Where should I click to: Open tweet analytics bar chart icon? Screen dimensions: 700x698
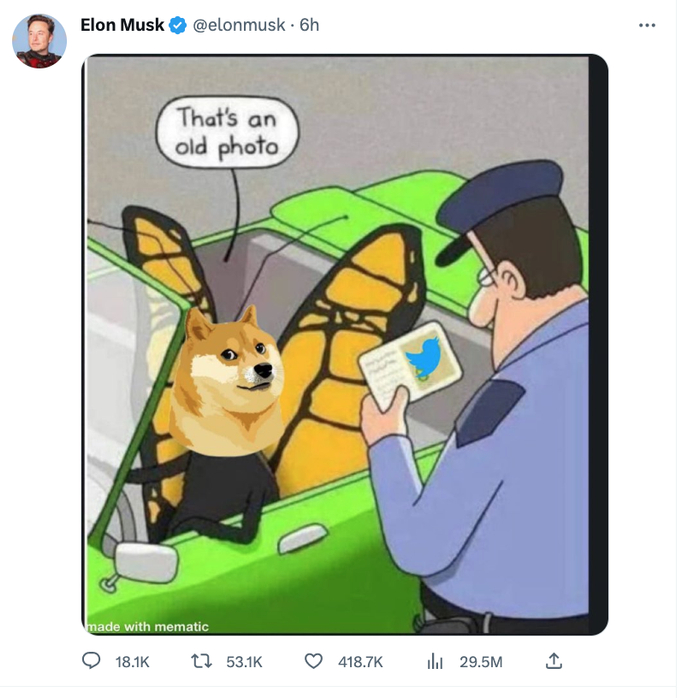click(435, 661)
